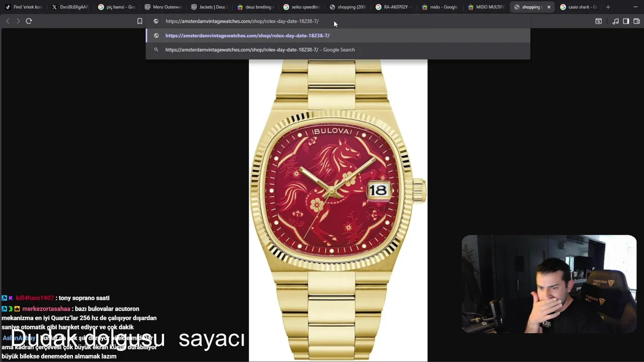Viewport: 644px width, 362px height.
Task: Open the 'casio shark' tab
Action: click(579, 7)
